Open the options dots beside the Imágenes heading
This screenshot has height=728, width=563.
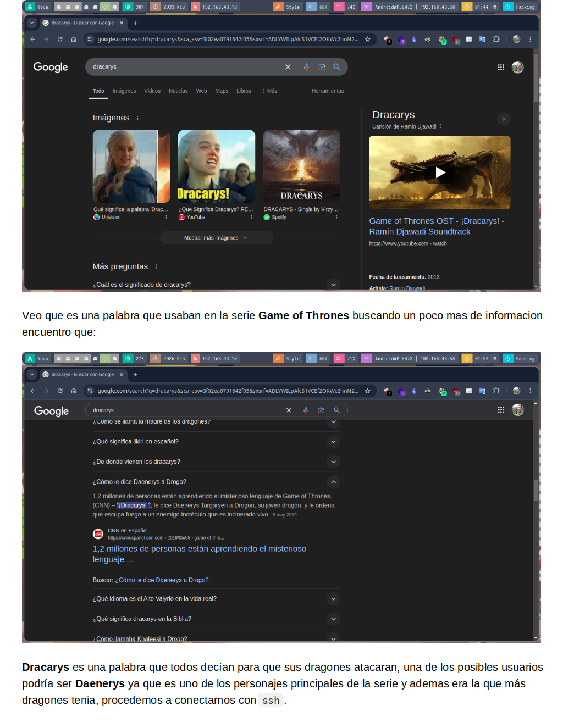(137, 118)
